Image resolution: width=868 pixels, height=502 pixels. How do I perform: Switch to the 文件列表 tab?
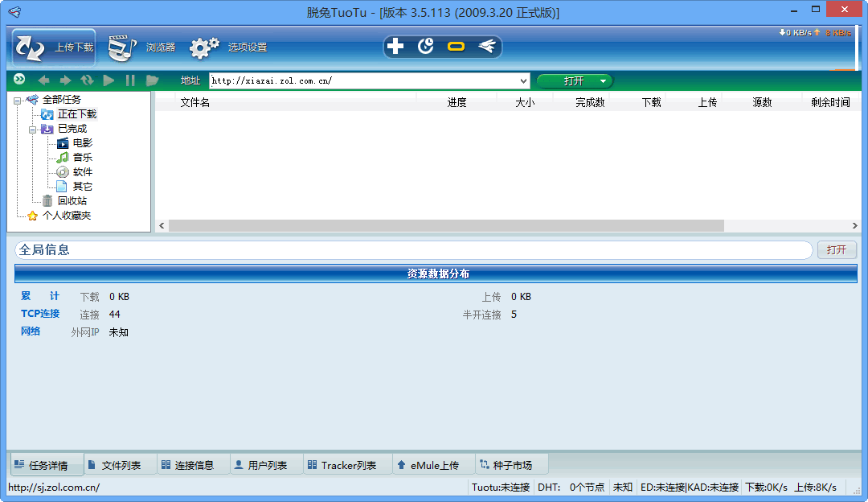(x=121, y=465)
